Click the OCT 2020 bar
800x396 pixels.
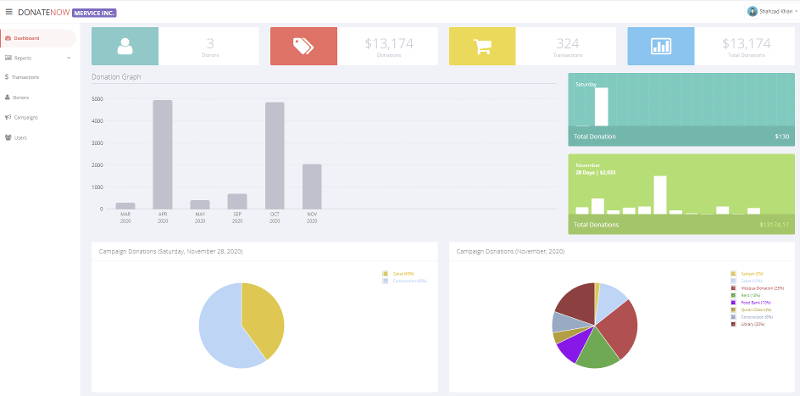(x=274, y=156)
